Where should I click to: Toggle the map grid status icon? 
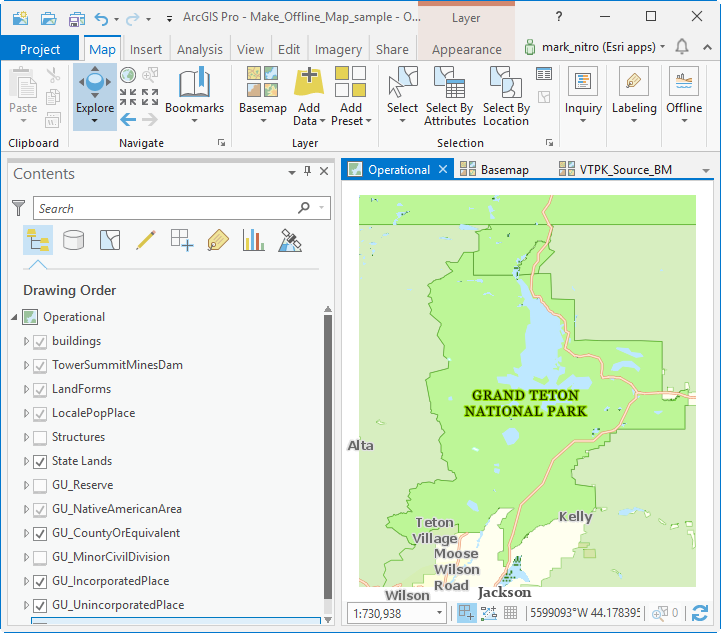tap(510, 613)
